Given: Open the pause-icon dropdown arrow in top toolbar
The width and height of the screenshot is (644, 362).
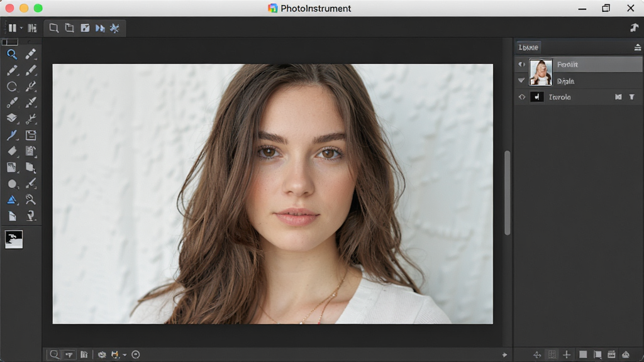Looking at the screenshot, I should (x=21, y=28).
